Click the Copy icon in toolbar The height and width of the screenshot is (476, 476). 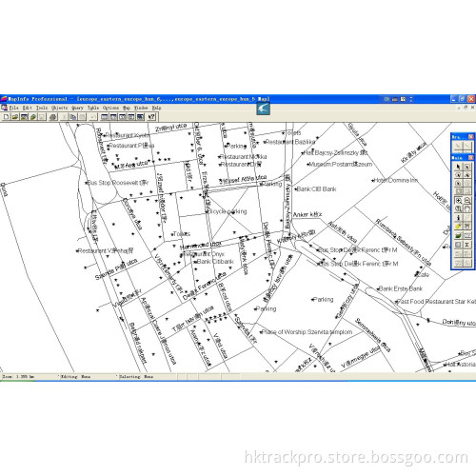click(73, 117)
